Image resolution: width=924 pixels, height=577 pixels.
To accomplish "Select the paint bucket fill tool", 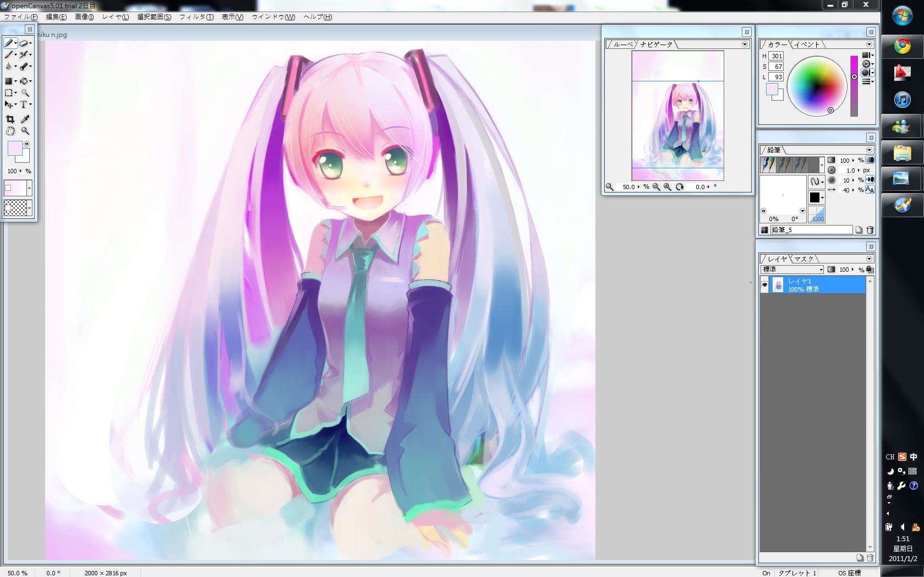I will coord(24,81).
